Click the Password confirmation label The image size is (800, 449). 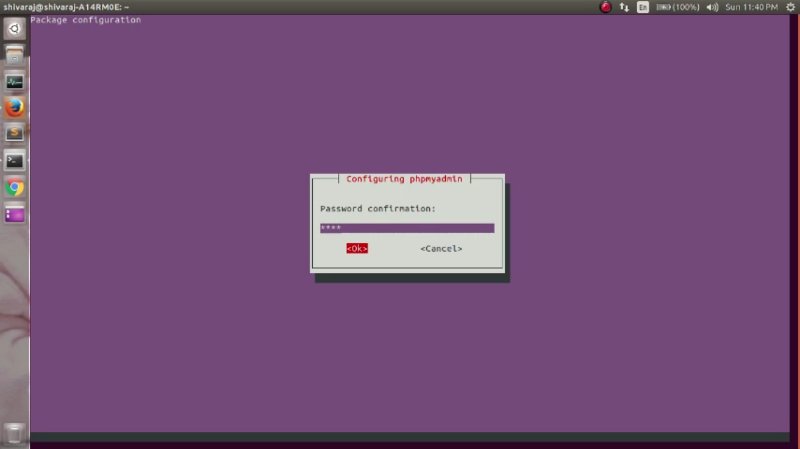click(x=378, y=209)
